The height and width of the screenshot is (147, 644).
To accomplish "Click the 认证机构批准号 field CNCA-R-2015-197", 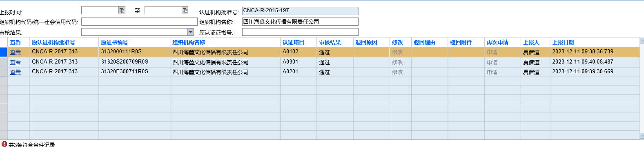I will click(x=300, y=11).
